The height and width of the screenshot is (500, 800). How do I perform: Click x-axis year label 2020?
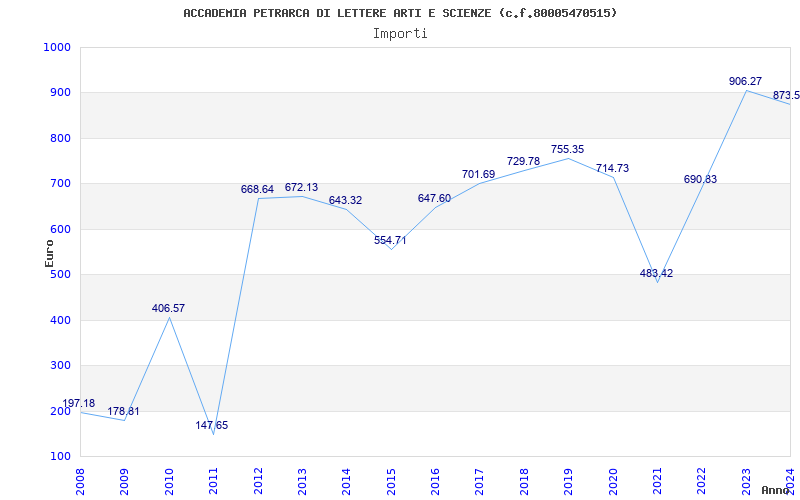(613, 481)
